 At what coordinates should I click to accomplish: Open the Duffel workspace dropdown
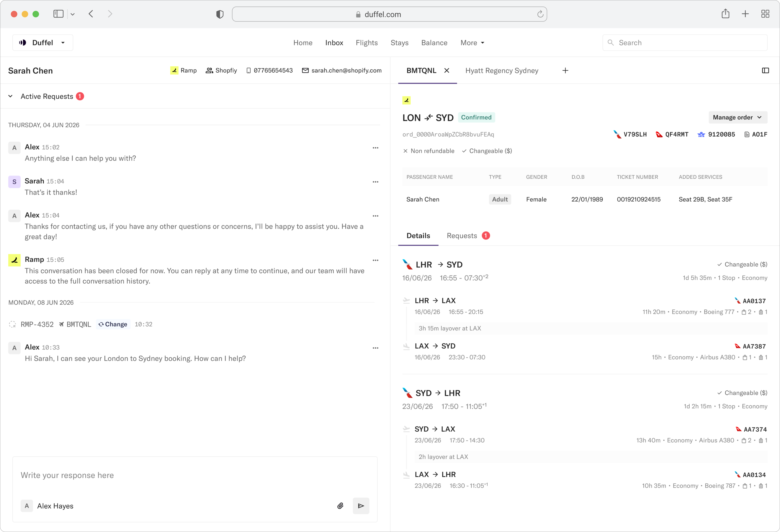(43, 43)
